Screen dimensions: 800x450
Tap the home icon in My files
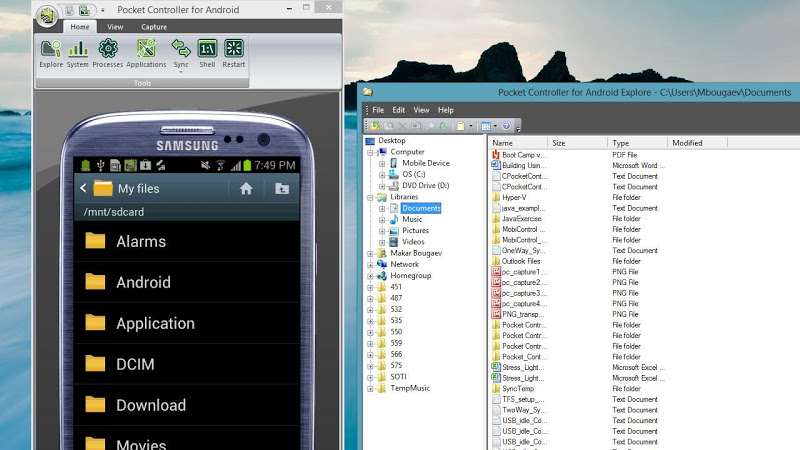[246, 188]
